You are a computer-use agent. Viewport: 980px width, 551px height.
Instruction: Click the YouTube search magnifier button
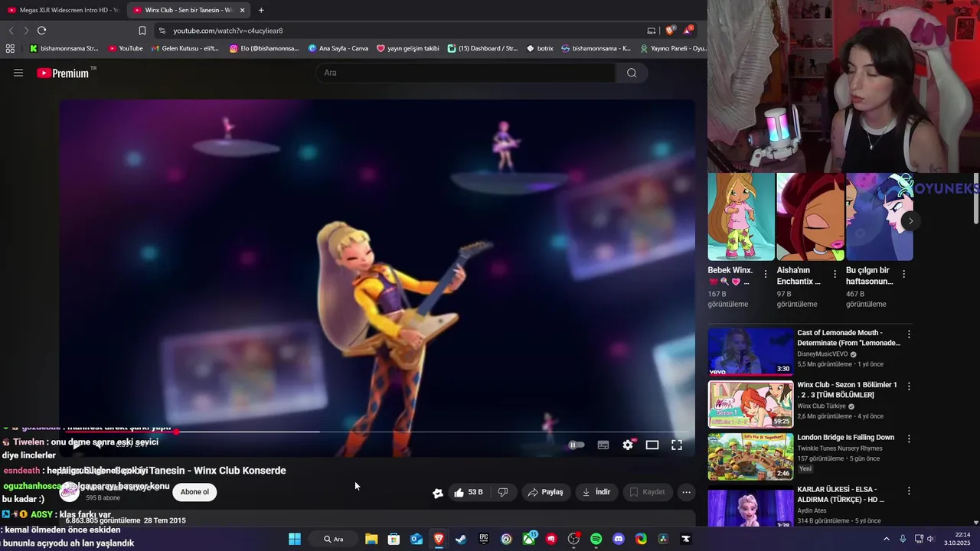pos(632,73)
